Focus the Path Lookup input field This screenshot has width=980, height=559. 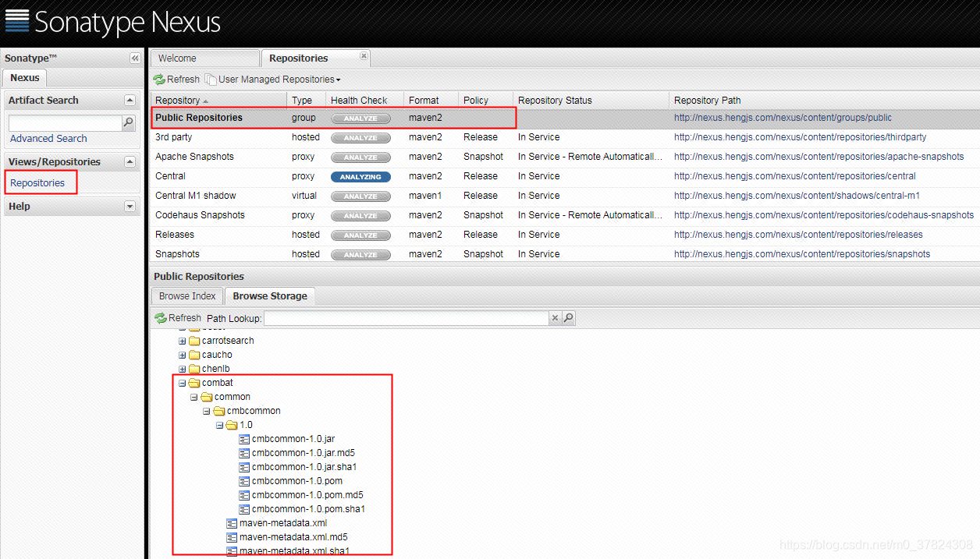pos(406,318)
